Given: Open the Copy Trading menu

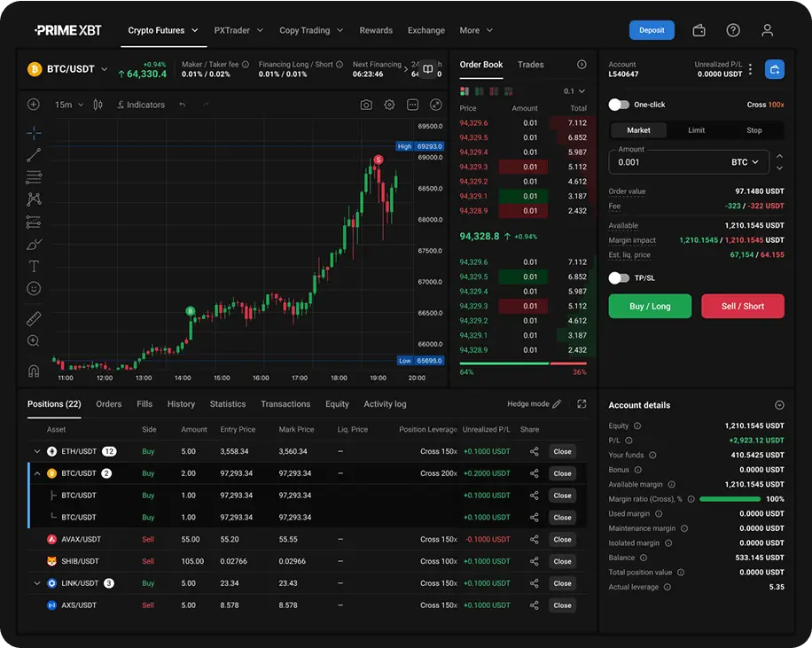Looking at the screenshot, I should [x=311, y=30].
